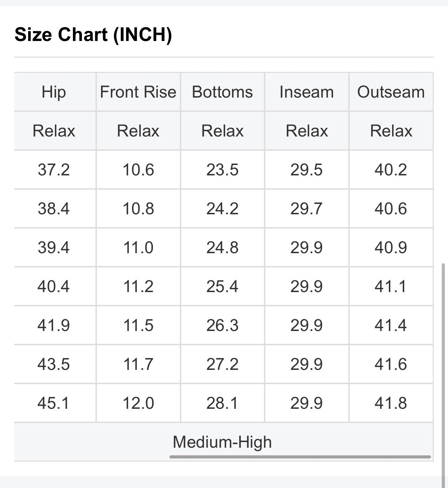Click the Outseam column header
This screenshot has height=488, width=448.
tap(391, 92)
